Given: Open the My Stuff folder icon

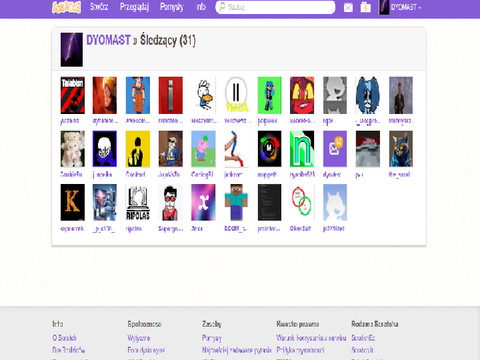Looking at the screenshot, I should coord(366,7).
